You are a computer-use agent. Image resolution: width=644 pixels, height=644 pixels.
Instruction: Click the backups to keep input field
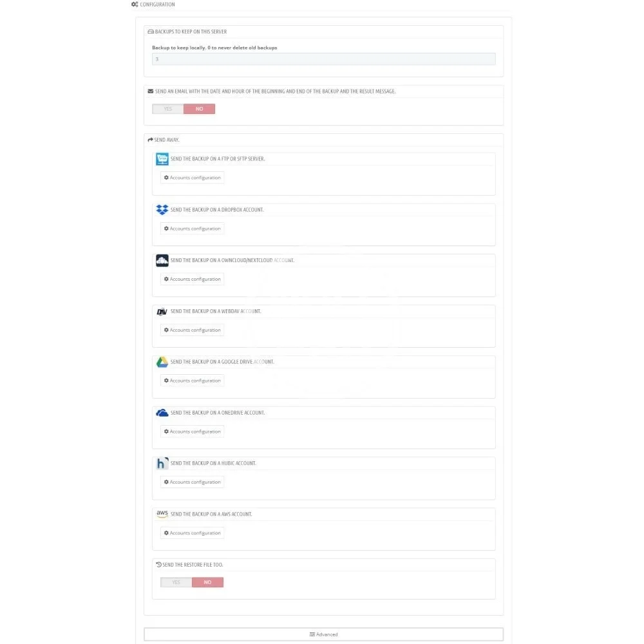click(323, 59)
